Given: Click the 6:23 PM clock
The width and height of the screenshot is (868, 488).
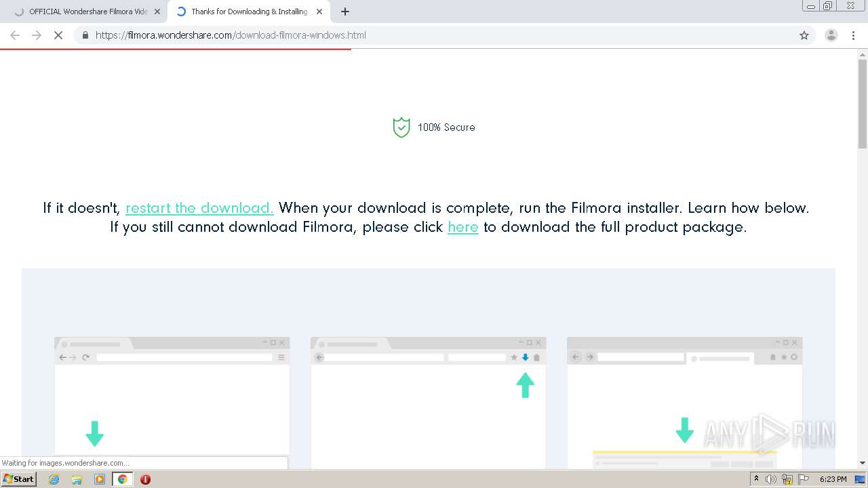Looking at the screenshot, I should click(833, 479).
